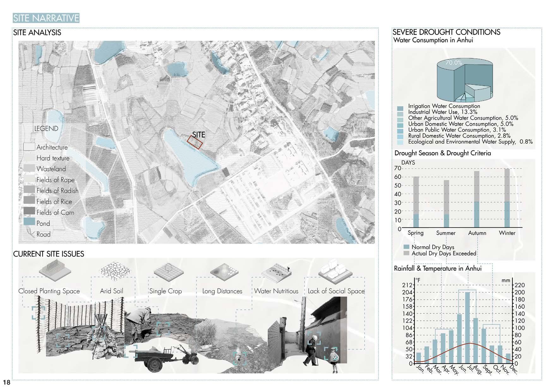Screen dimensions: 554x392
Task: Select the Fields of Corn legend swatch
Action: point(29,211)
